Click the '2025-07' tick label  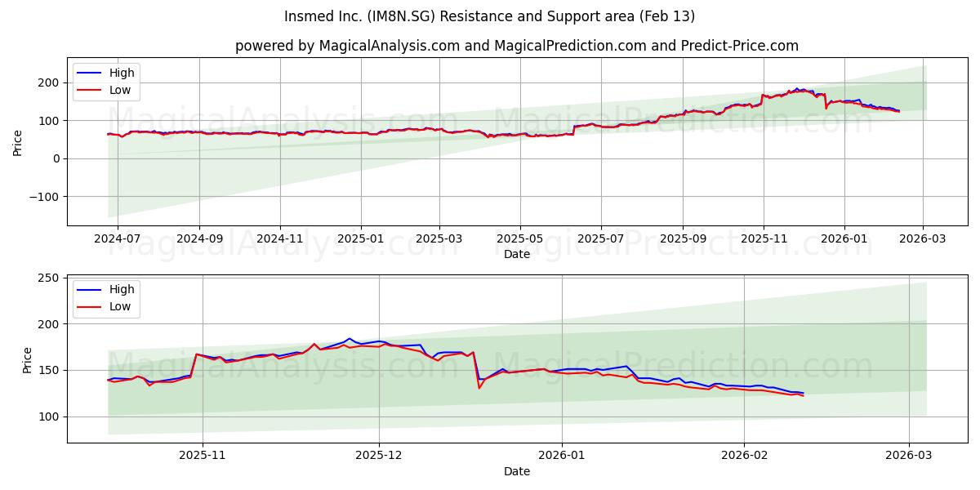602,238
